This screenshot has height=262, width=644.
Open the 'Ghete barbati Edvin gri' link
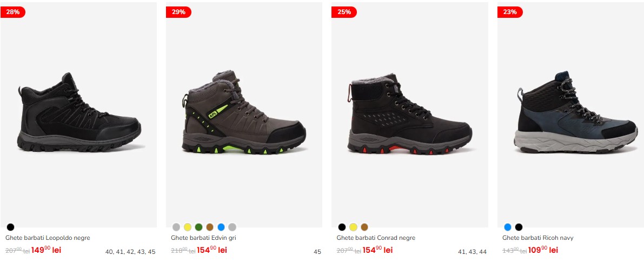point(203,238)
